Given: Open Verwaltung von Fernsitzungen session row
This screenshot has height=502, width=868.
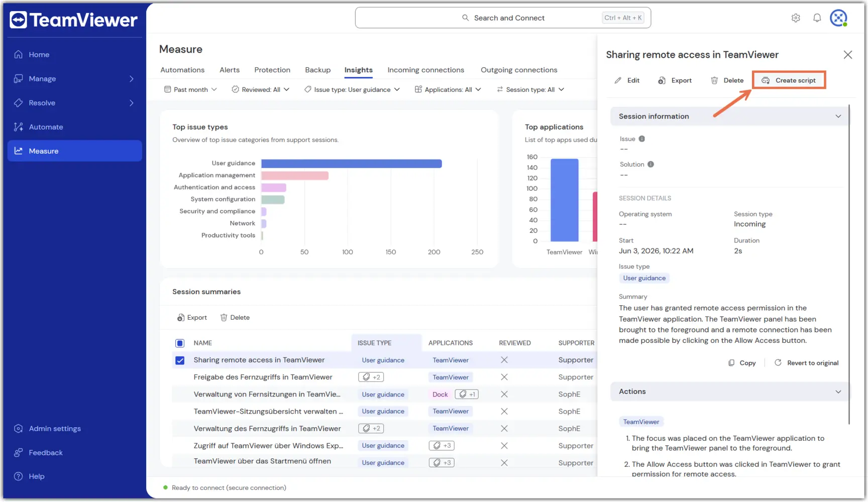Looking at the screenshot, I should pyautogui.click(x=384, y=395).
